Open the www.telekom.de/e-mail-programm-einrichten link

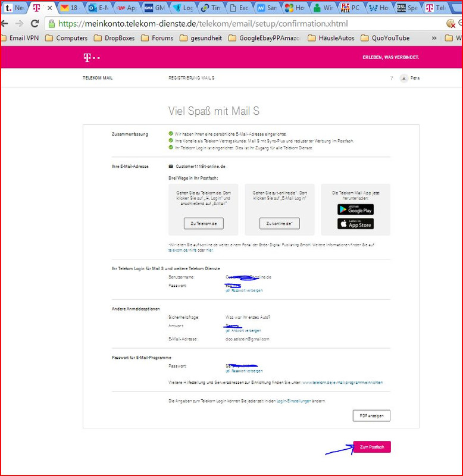tap(342, 383)
